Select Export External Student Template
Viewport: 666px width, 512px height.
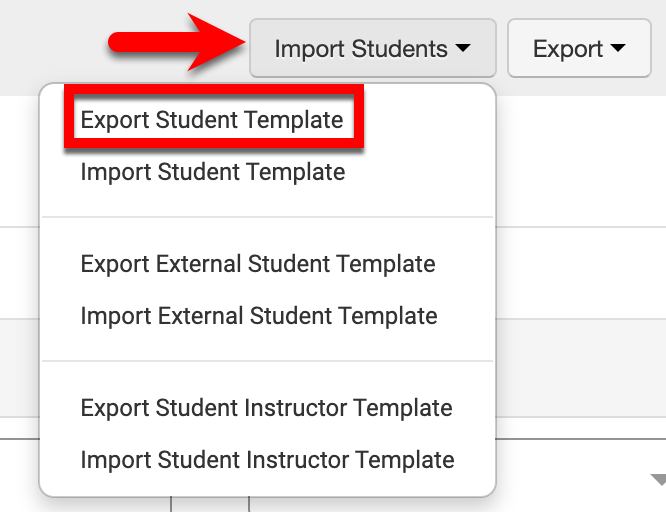coord(258,264)
